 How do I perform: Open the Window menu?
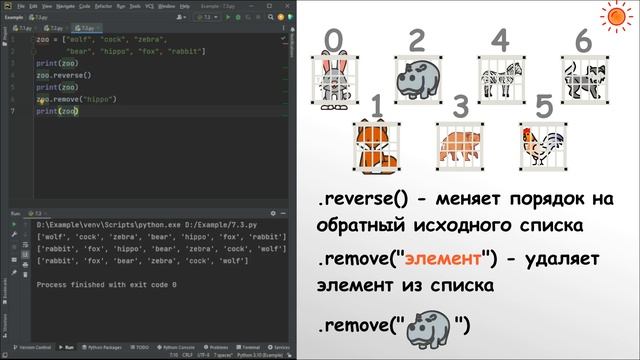coord(167,6)
